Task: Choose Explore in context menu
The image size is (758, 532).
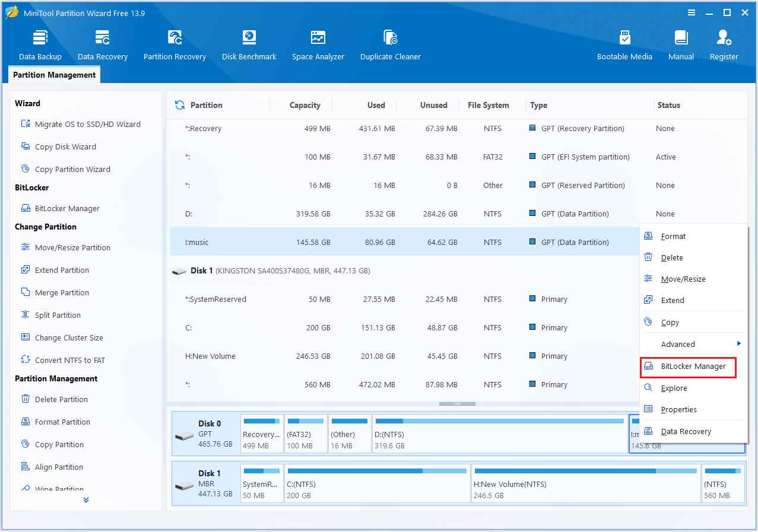Action: (x=692, y=388)
